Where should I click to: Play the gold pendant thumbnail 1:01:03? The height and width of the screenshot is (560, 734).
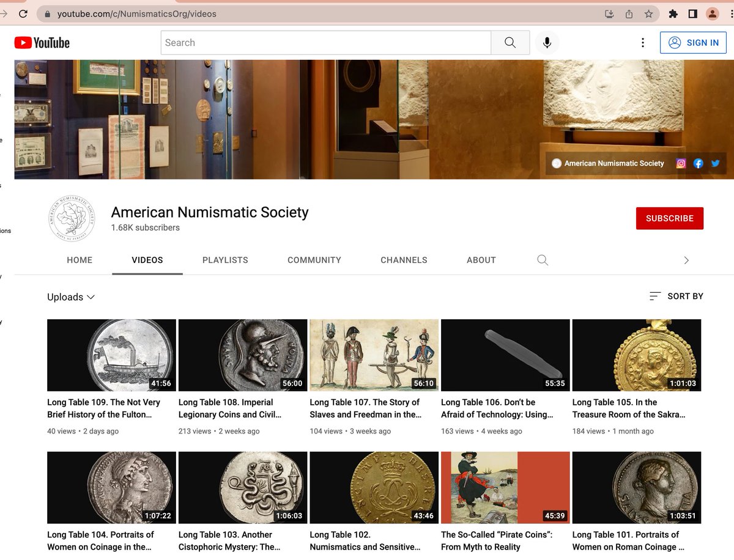[x=637, y=355]
